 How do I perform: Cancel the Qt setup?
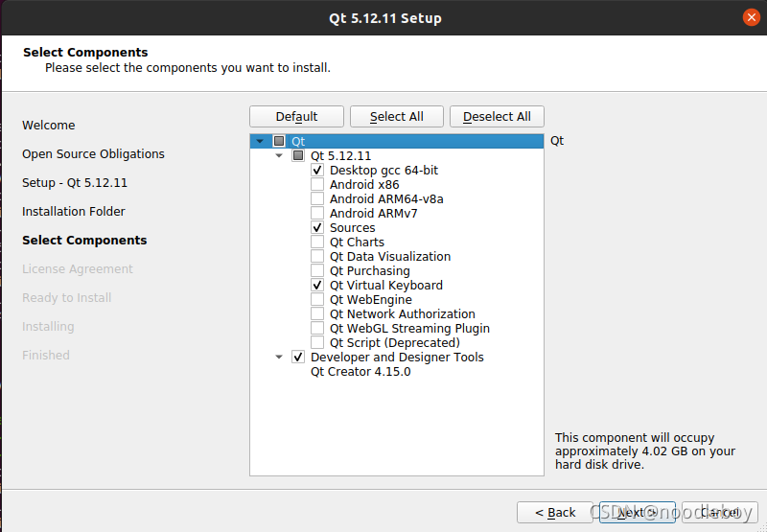click(x=720, y=513)
